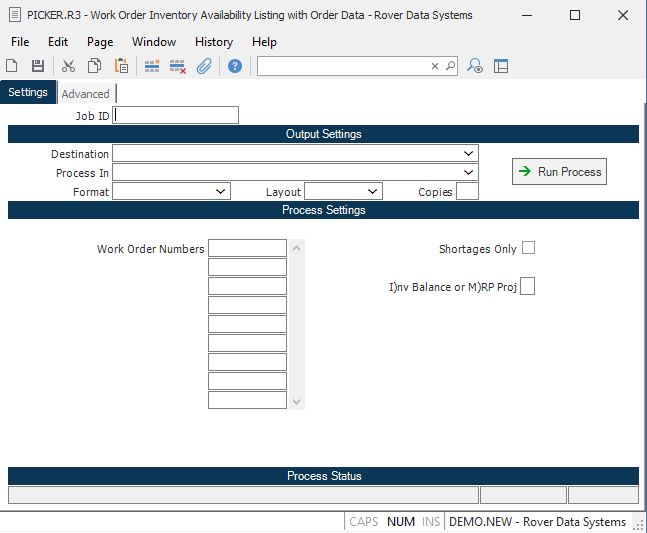Open attachments with the paperclip icon

tap(204, 66)
